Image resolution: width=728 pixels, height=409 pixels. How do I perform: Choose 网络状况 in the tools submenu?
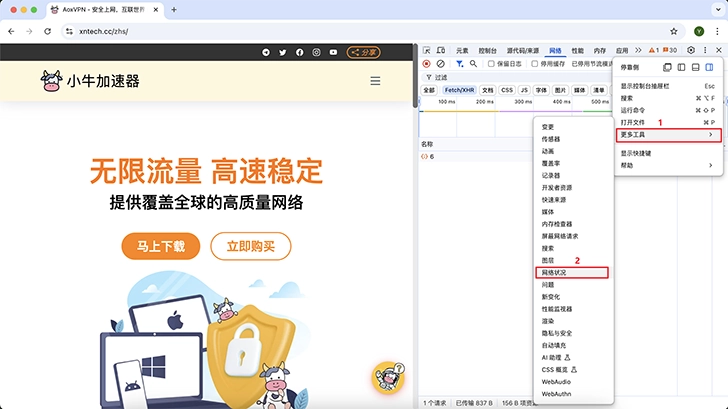point(572,273)
